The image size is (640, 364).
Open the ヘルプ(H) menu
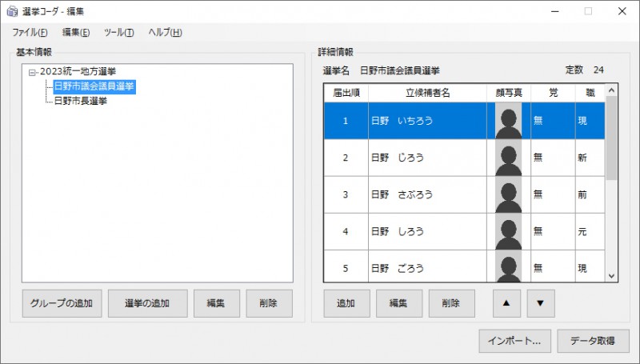[x=165, y=32]
